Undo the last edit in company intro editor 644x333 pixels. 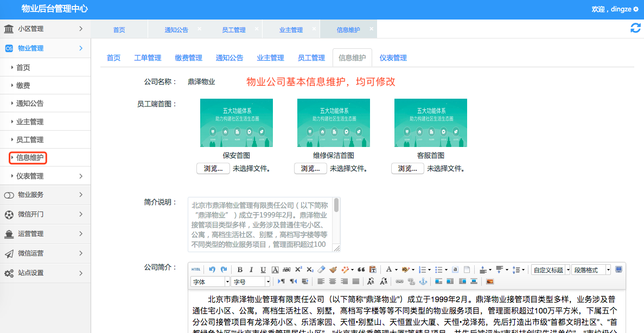212,270
